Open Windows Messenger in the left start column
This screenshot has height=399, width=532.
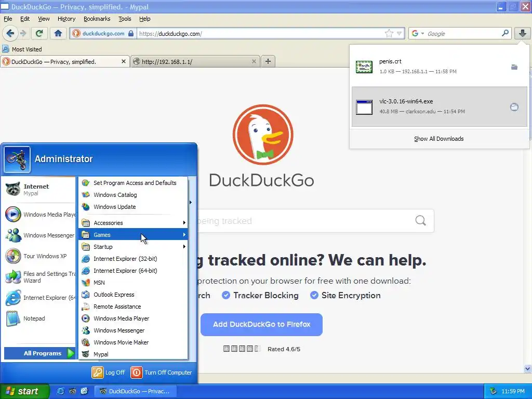coord(40,235)
